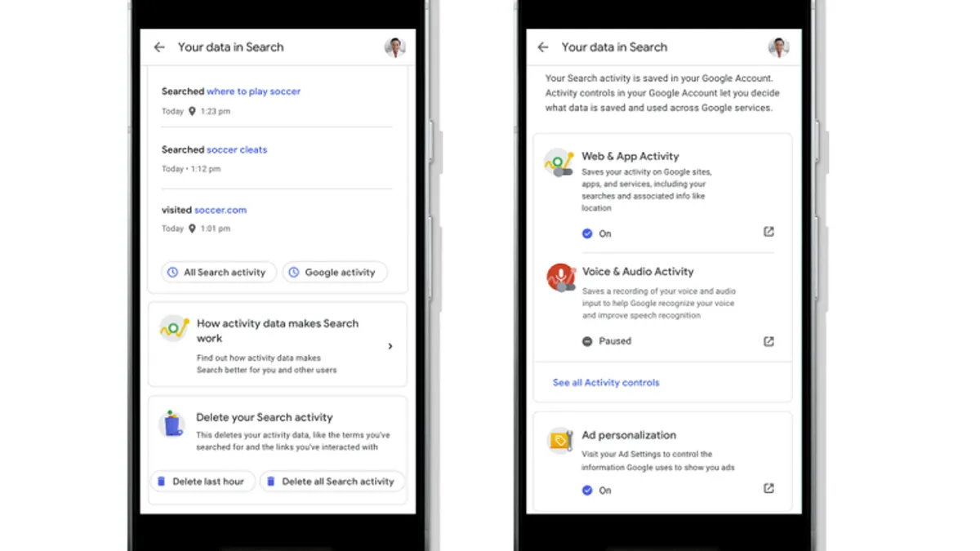Image resolution: width=980 pixels, height=551 pixels.
Task: Open profile avatar on left phone
Action: (x=395, y=47)
